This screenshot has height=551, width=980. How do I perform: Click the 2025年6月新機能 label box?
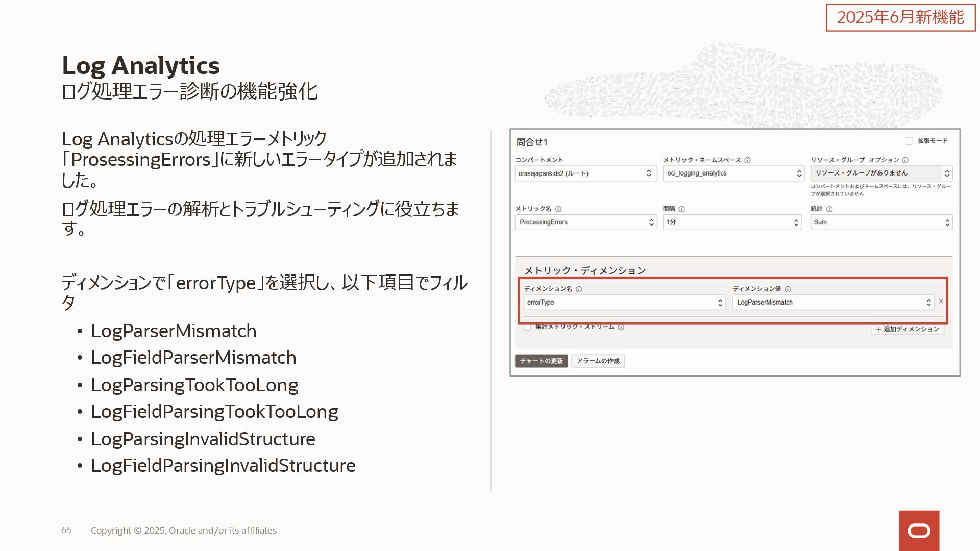coord(900,17)
